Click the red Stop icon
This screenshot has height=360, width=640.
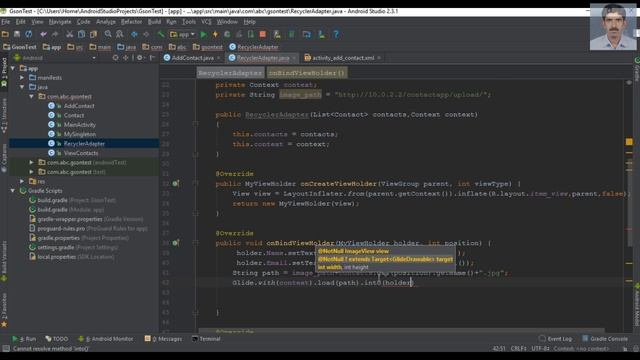coord(263,34)
